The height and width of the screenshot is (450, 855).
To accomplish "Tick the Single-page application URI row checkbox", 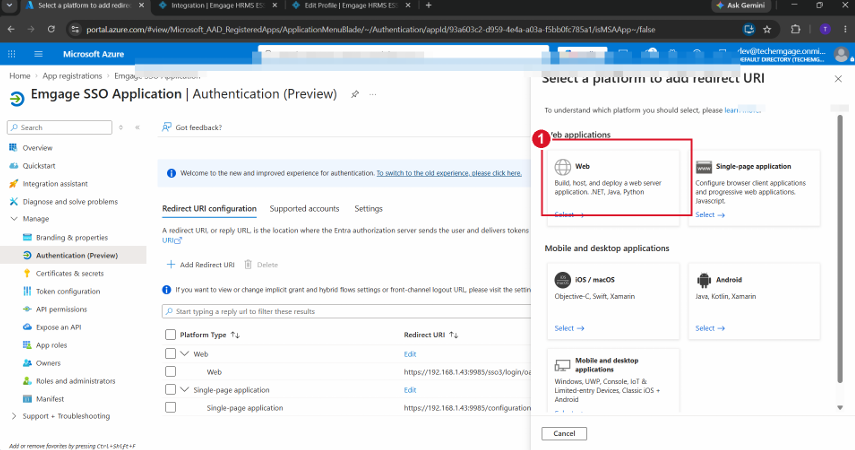I will coord(170,407).
